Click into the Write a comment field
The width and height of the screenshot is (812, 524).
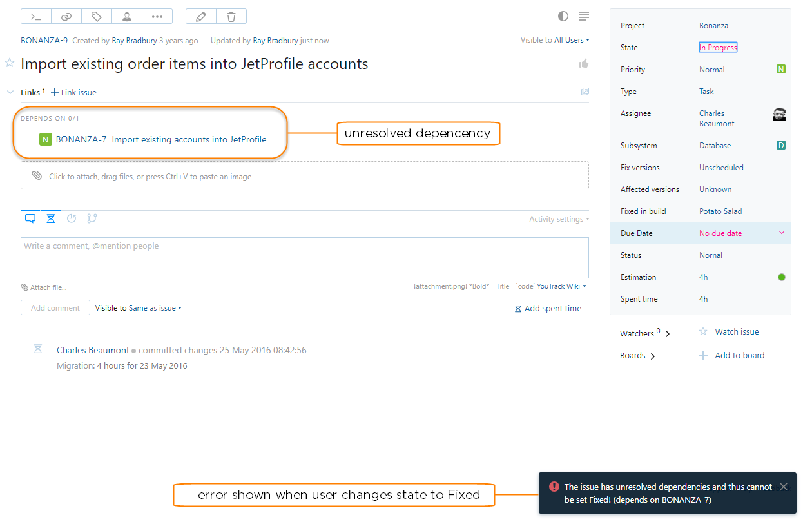coord(304,258)
